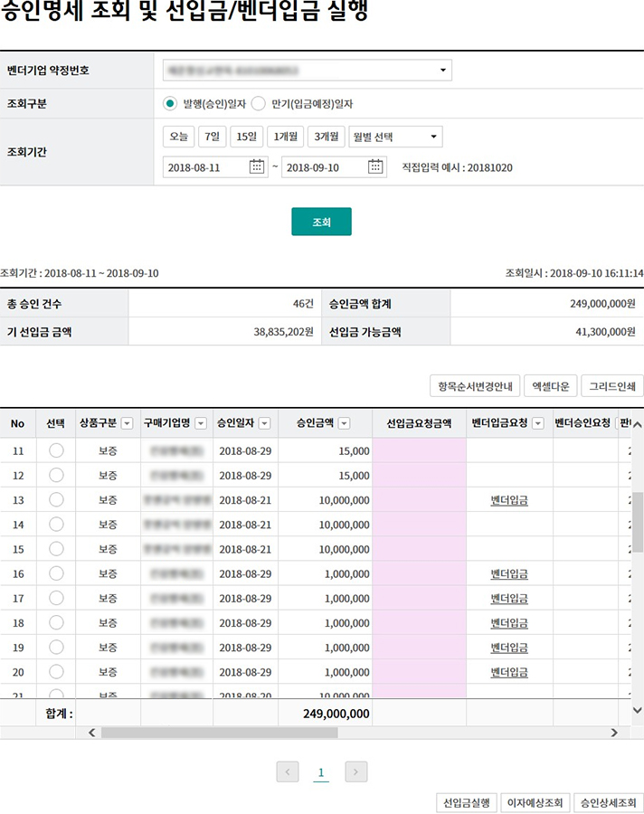Image resolution: width=644 pixels, height=814 pixels.
Task: Expand 벤더기업 약정번호 dropdown
Action: click(x=443, y=70)
